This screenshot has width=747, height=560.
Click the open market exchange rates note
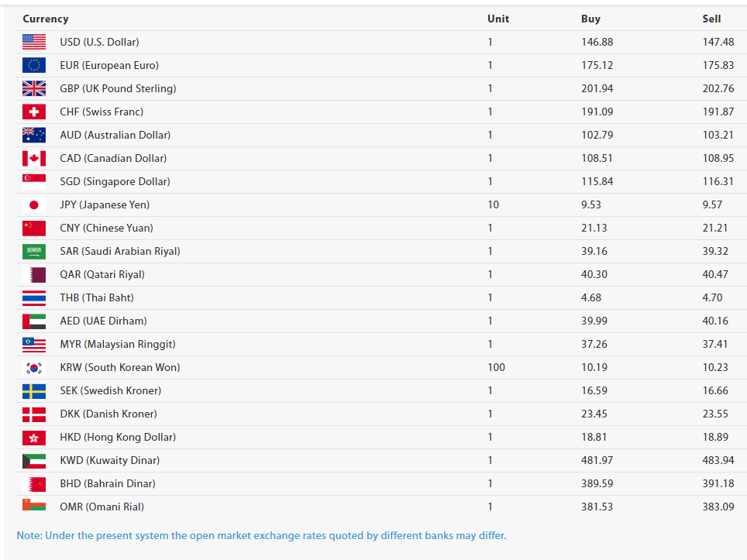click(x=261, y=535)
